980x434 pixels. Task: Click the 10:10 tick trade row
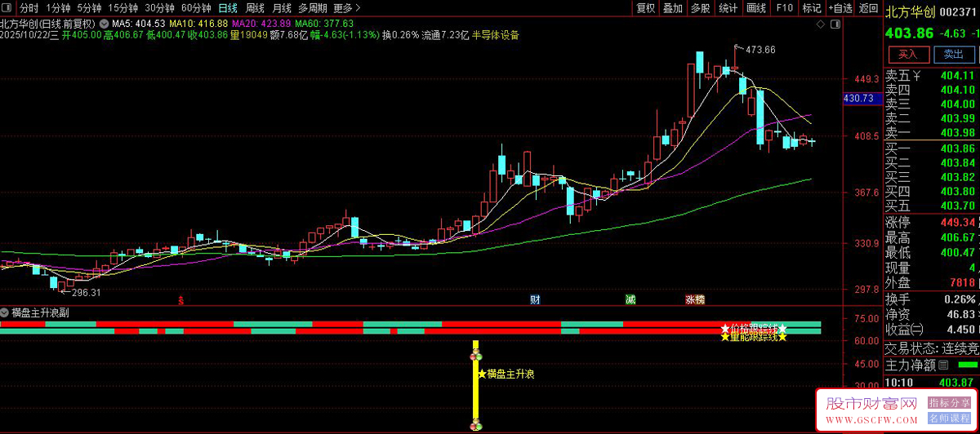click(x=932, y=382)
